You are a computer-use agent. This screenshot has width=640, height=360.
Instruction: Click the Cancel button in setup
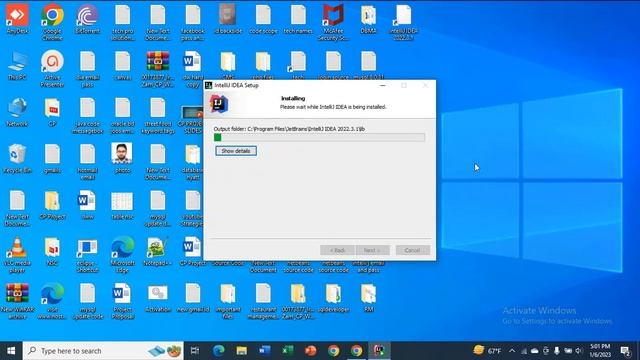(x=412, y=250)
